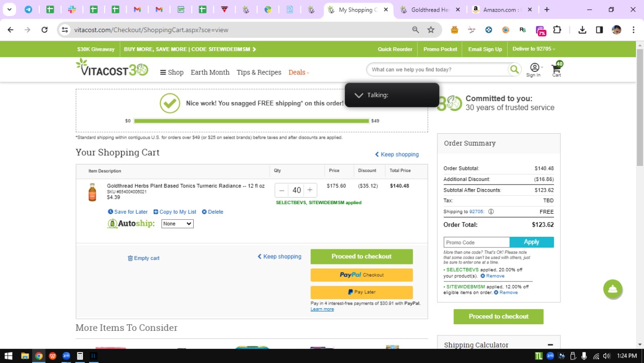
Task: Delete the Goldthread tonic from cart
Action: [212, 212]
